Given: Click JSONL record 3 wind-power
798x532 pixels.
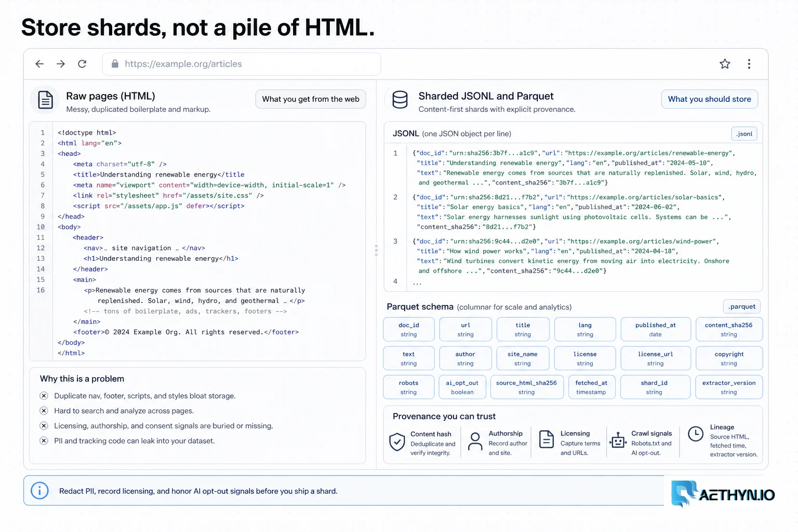Looking at the screenshot, I should tap(570, 256).
